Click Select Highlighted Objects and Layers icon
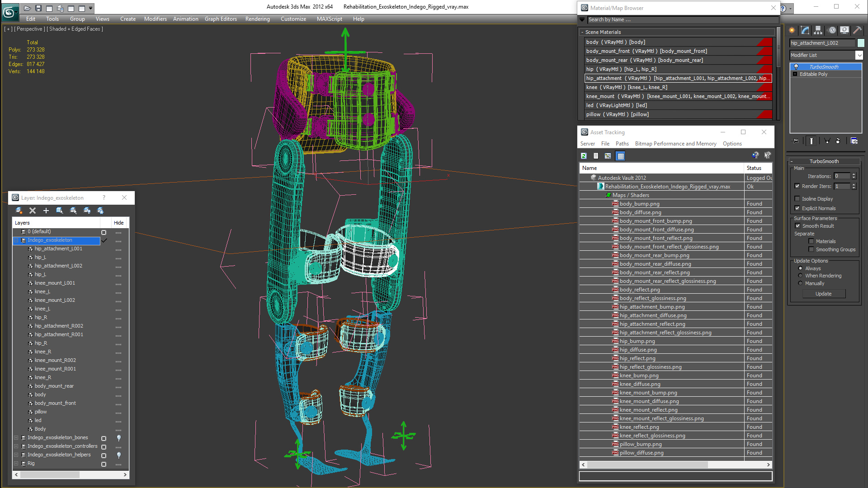The height and width of the screenshot is (488, 868). 60,211
